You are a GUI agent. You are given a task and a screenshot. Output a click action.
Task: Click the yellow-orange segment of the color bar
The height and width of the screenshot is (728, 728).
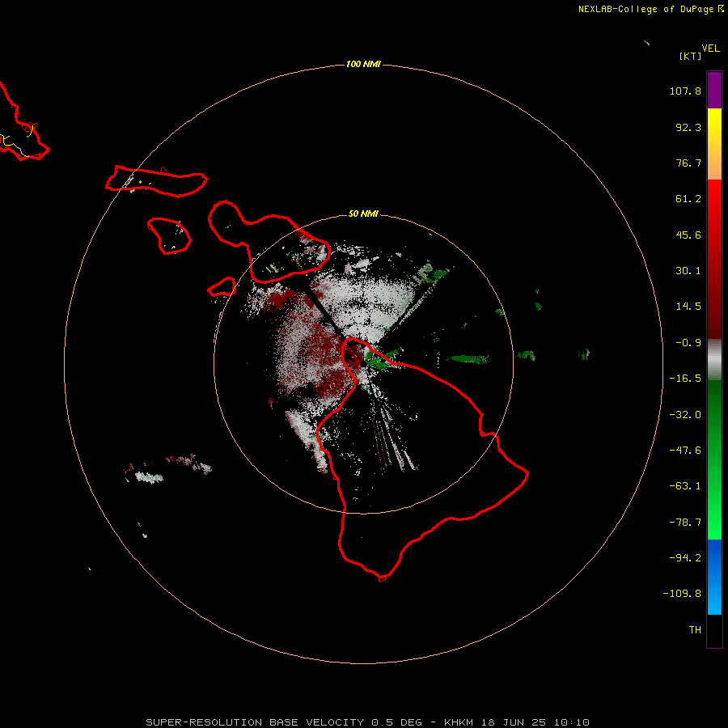[x=714, y=144]
